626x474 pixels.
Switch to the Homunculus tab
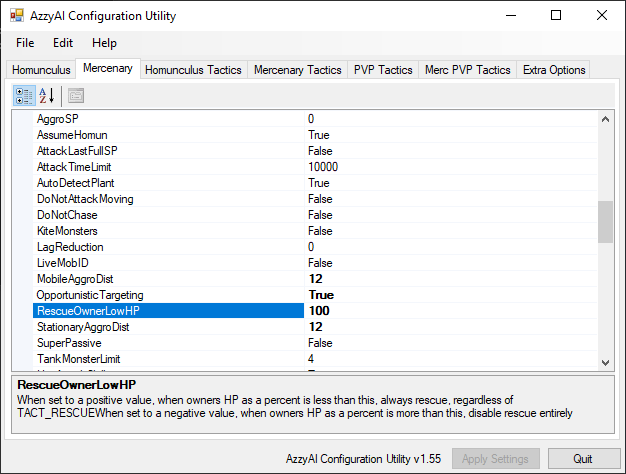click(x=41, y=70)
